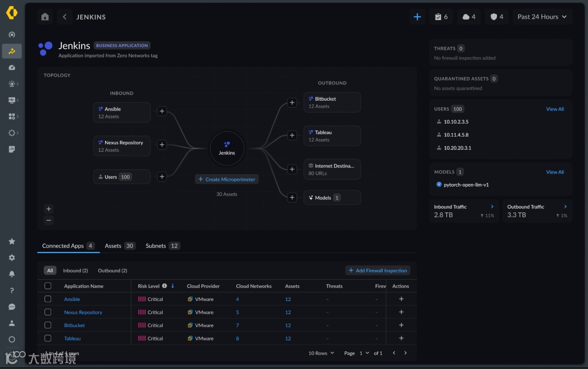The image size is (588, 369).
Task: Click the plus next to the Models node
Action: pyautogui.click(x=292, y=198)
